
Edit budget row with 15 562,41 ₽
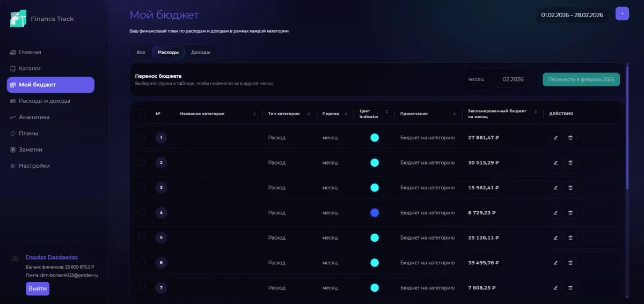pyautogui.click(x=555, y=188)
